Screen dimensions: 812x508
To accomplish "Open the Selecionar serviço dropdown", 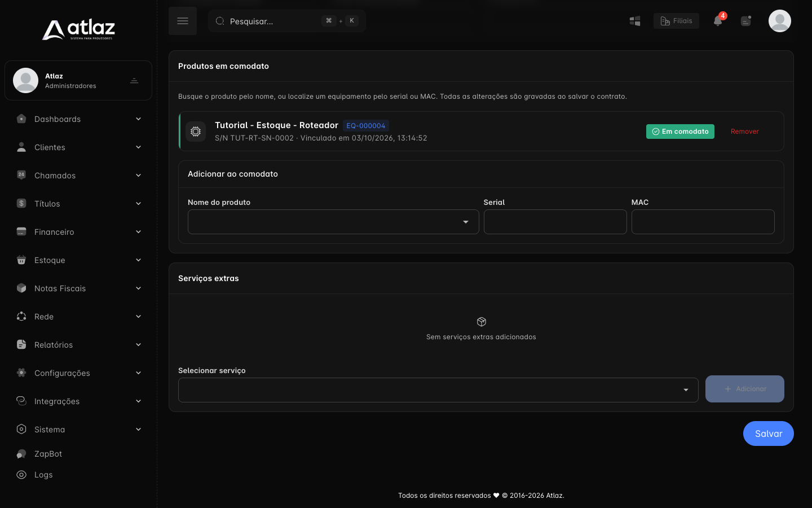I will click(x=438, y=390).
